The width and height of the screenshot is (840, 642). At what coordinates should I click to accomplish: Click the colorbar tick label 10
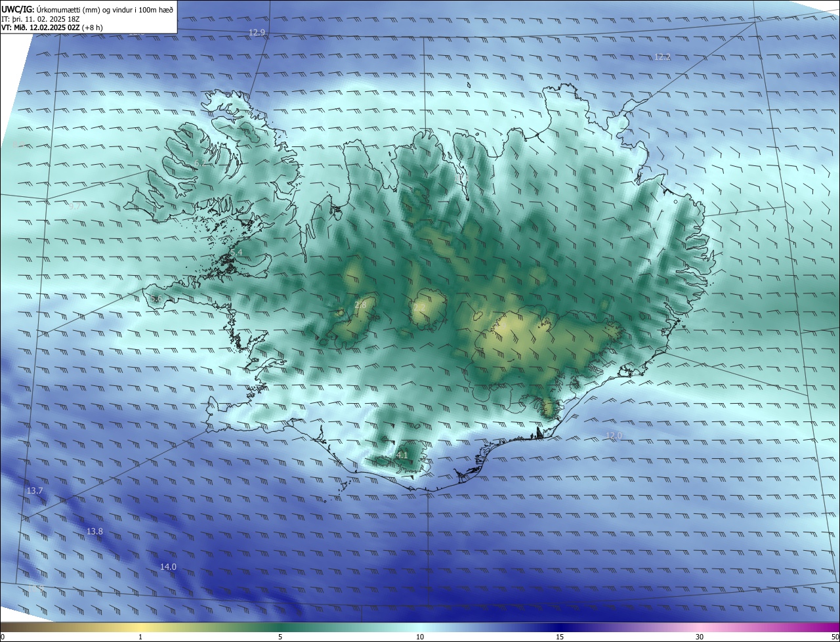(420, 637)
